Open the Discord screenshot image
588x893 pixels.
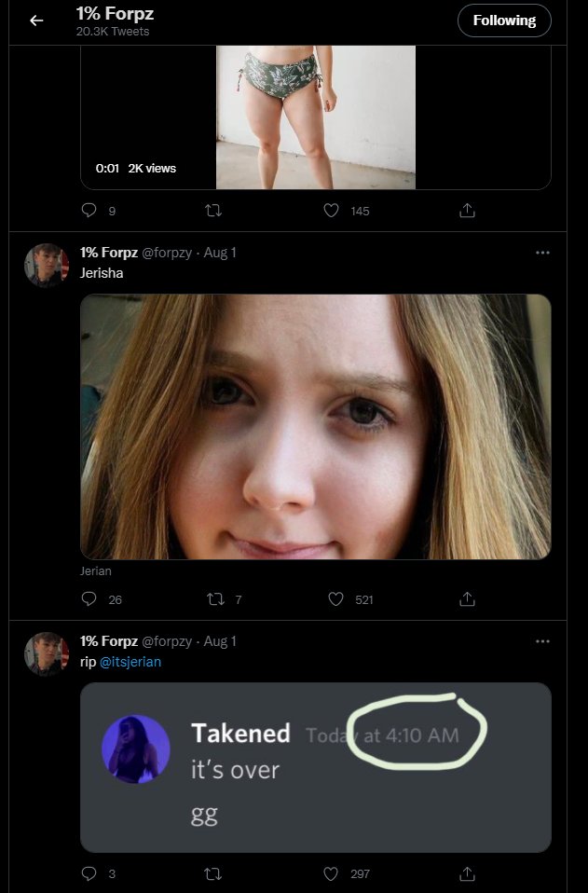tap(316, 767)
